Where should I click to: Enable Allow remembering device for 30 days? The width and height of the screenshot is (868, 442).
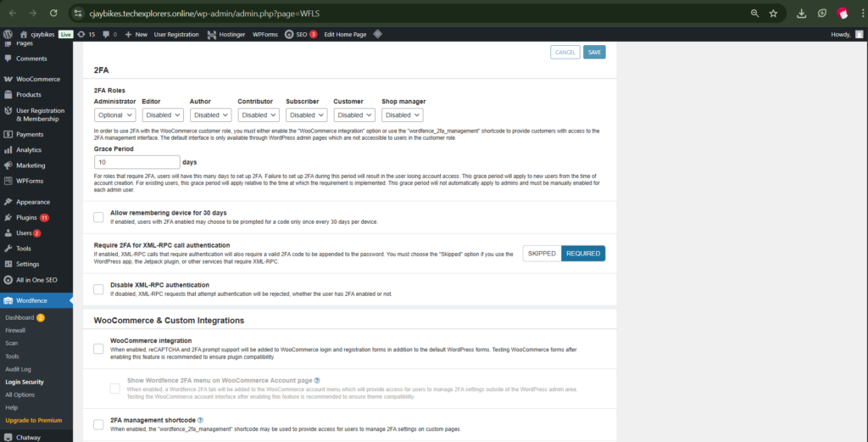pos(98,217)
